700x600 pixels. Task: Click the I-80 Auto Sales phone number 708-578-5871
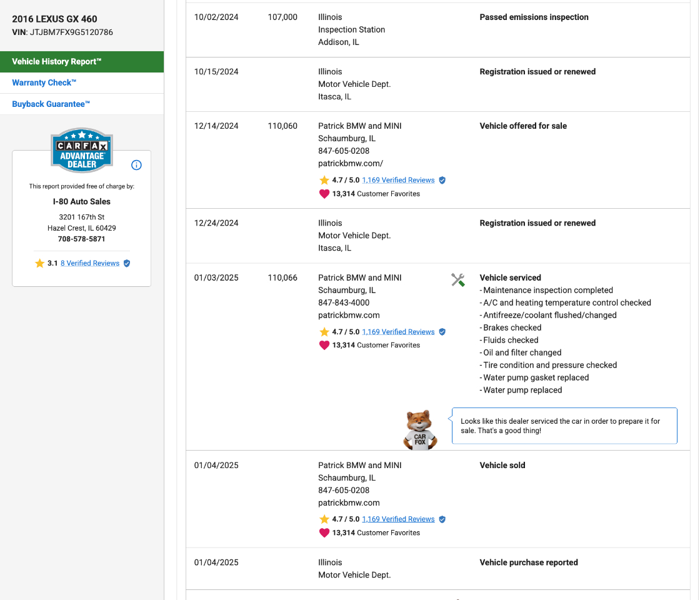click(x=81, y=239)
